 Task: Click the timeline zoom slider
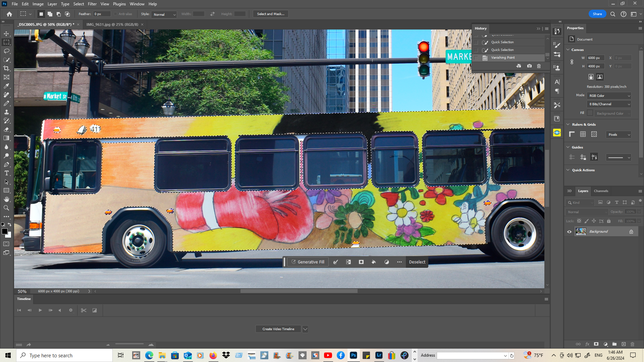[129, 344]
